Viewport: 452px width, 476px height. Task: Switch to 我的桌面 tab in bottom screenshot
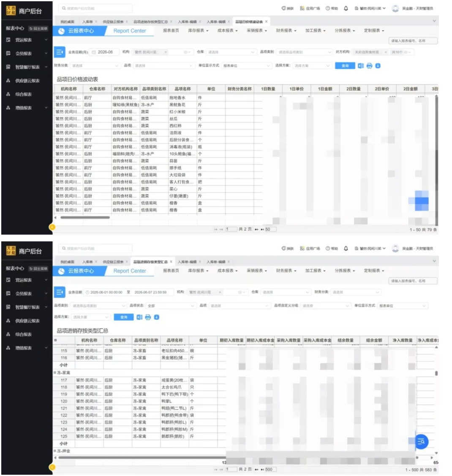67,262
